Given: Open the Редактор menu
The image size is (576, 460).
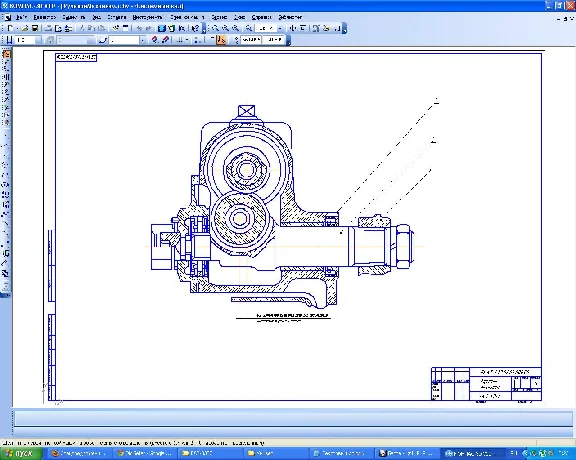Looking at the screenshot, I should (x=44, y=17).
